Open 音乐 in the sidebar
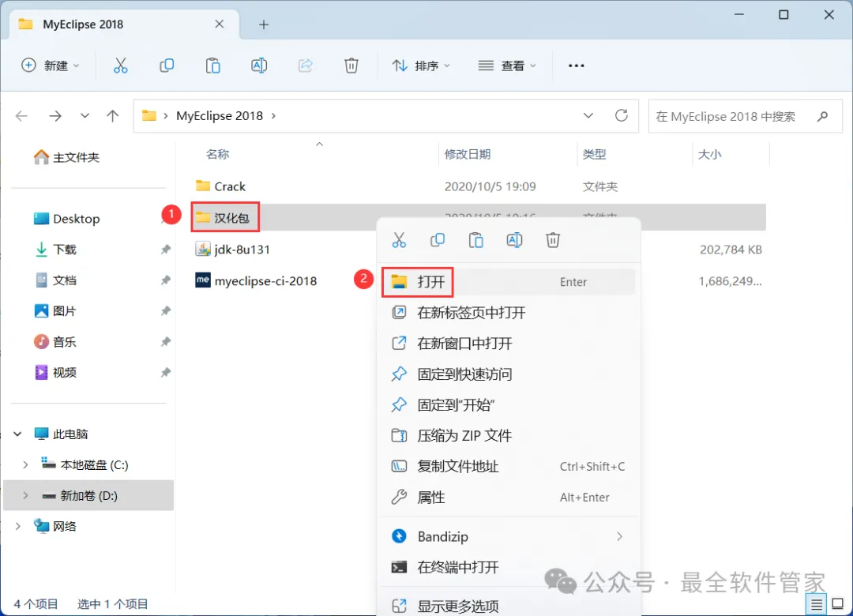 [55, 342]
